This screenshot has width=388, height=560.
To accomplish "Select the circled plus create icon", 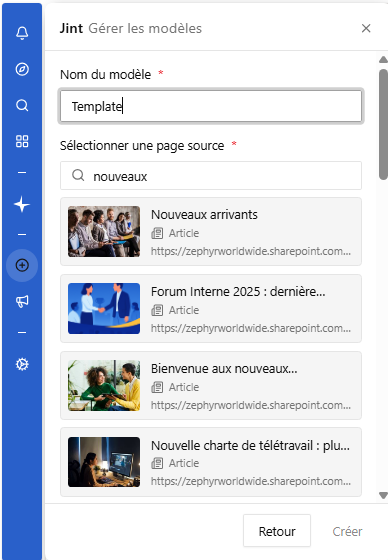I will point(22,265).
